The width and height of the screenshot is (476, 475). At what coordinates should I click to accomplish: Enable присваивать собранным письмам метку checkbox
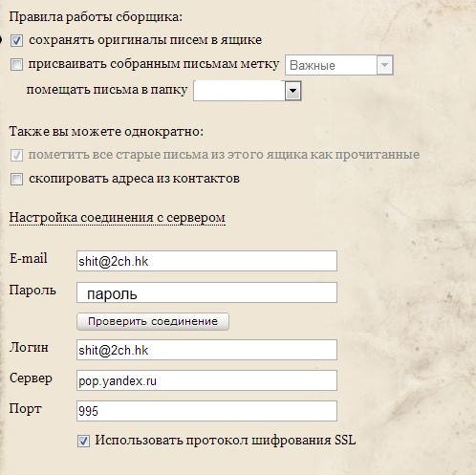tap(16, 64)
